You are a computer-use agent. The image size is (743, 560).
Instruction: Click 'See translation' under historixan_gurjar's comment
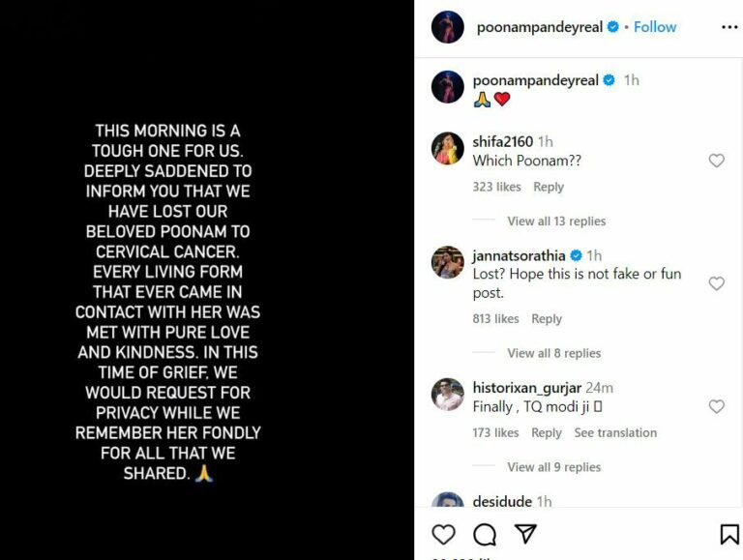[615, 433]
